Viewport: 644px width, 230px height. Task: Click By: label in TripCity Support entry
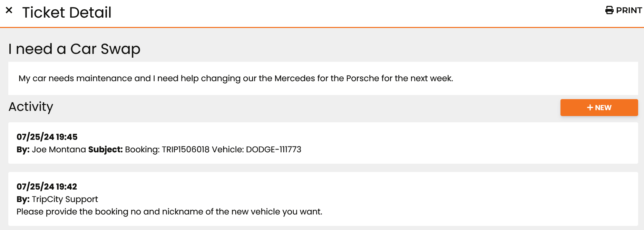[23, 199]
